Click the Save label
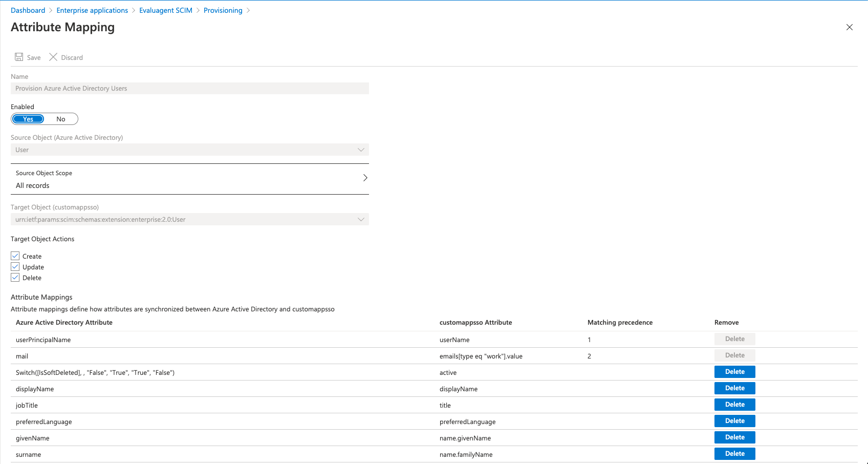This screenshot has width=868, height=464. point(34,57)
